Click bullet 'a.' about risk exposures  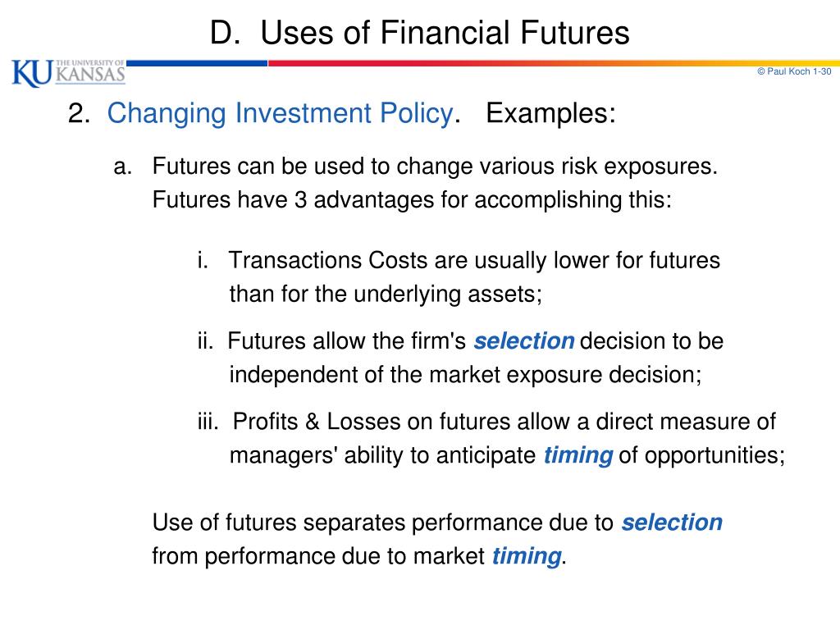coord(123,167)
